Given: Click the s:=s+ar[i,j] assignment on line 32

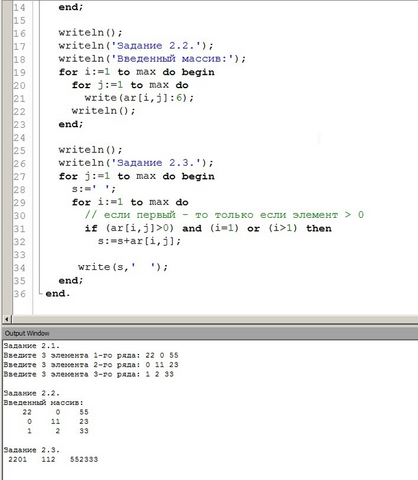Looking at the screenshot, I should [139, 241].
